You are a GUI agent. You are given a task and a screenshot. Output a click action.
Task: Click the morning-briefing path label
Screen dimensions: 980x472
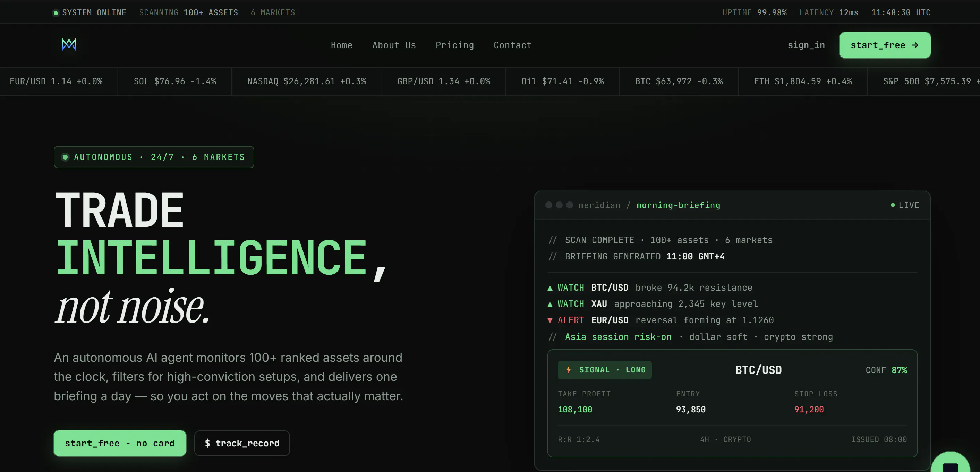click(678, 205)
